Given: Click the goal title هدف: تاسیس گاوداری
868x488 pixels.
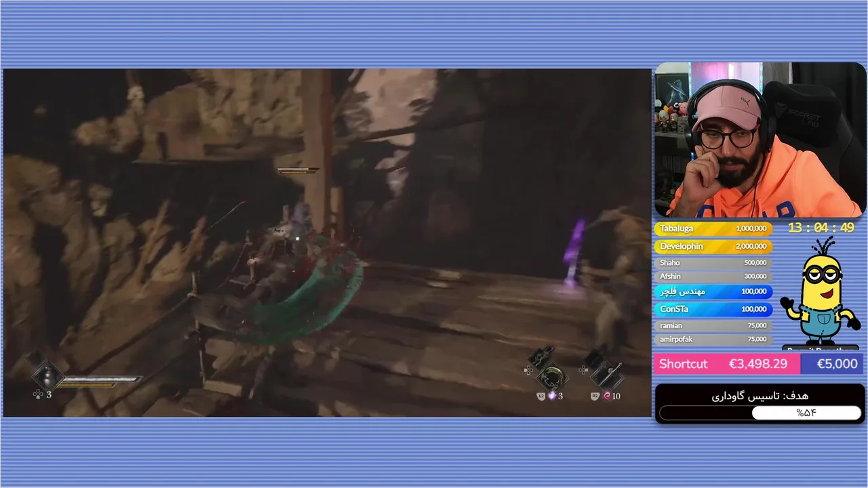Looking at the screenshot, I should point(759,395).
